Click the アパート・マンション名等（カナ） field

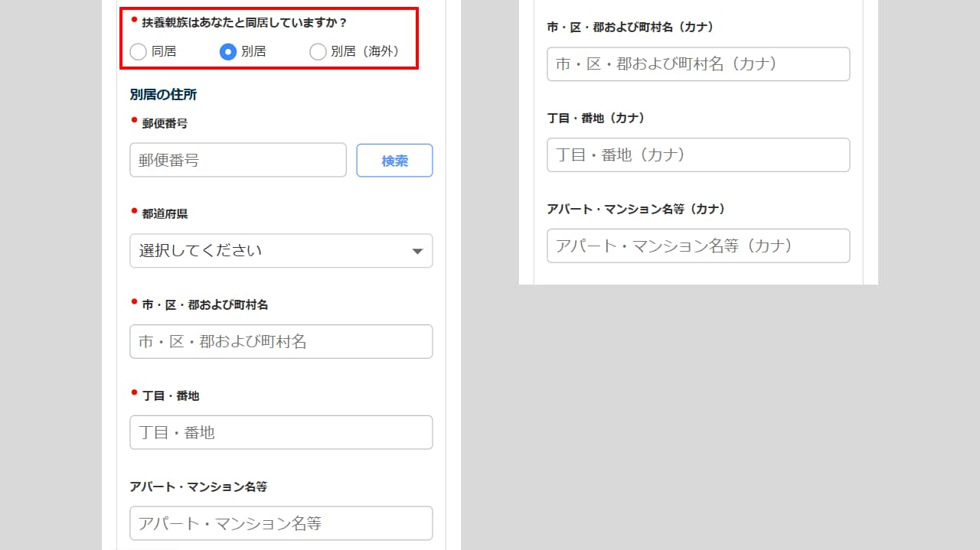(698, 246)
